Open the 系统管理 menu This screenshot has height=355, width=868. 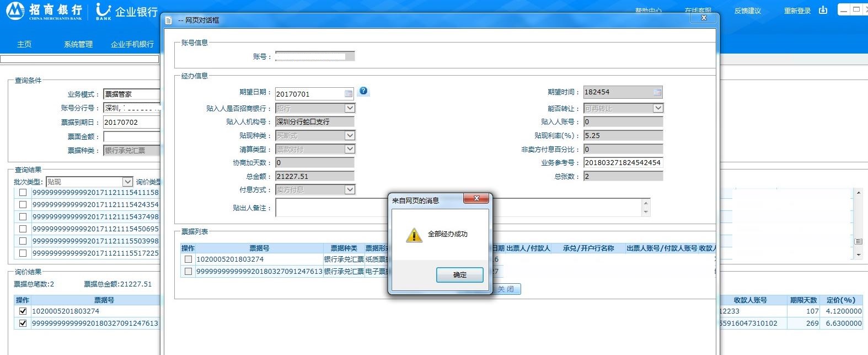click(x=78, y=44)
